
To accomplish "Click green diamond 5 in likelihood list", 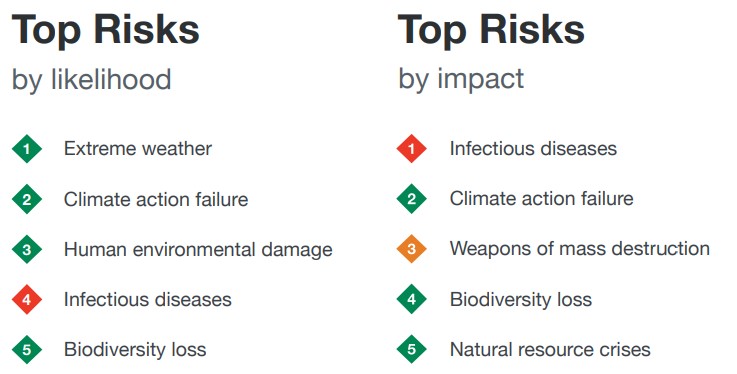I will (x=27, y=350).
